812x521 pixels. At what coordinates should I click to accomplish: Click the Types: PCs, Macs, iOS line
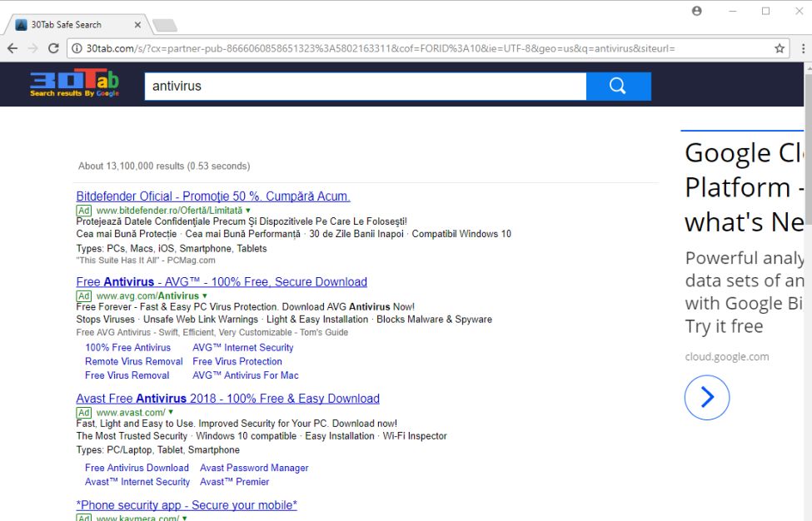[x=172, y=248]
